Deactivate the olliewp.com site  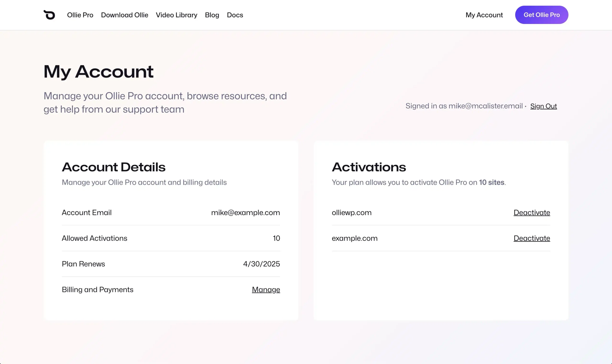click(532, 212)
